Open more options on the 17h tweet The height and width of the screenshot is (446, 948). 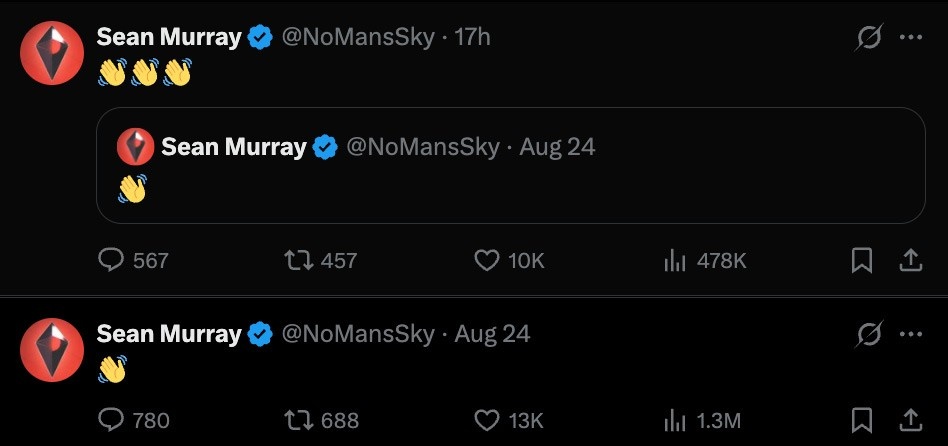pos(910,38)
